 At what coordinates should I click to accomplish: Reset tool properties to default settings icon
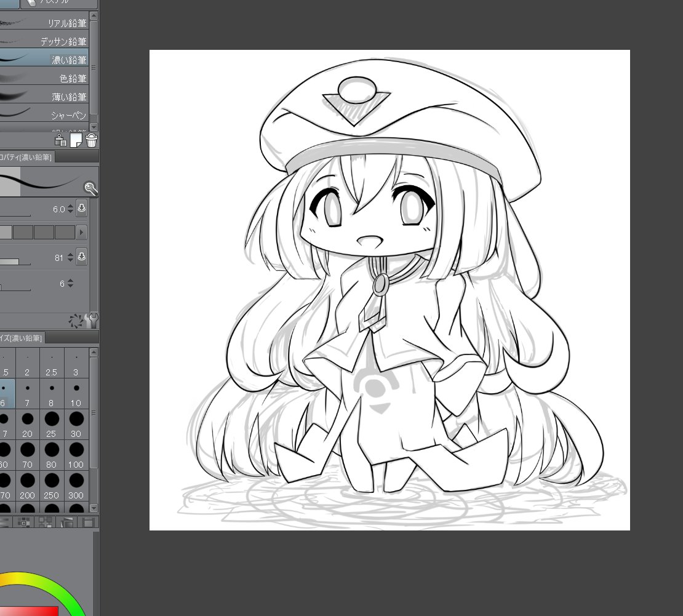point(75,321)
